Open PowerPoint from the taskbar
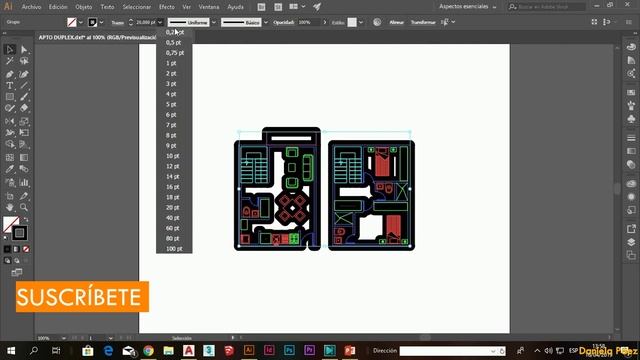This screenshot has height=360, width=640. (350, 350)
